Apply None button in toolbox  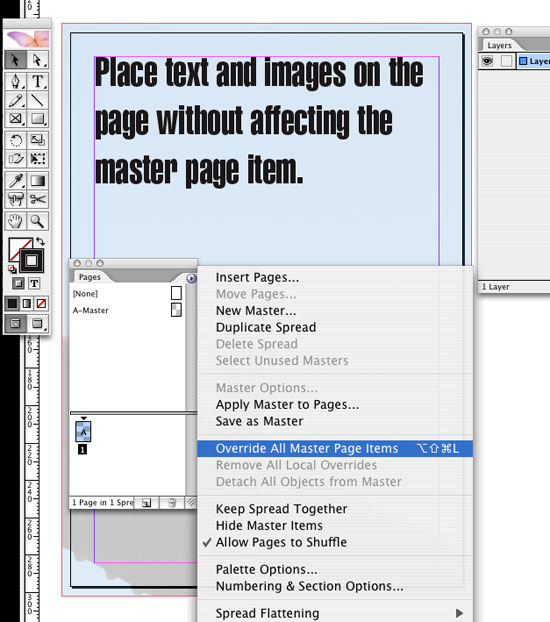point(41,303)
